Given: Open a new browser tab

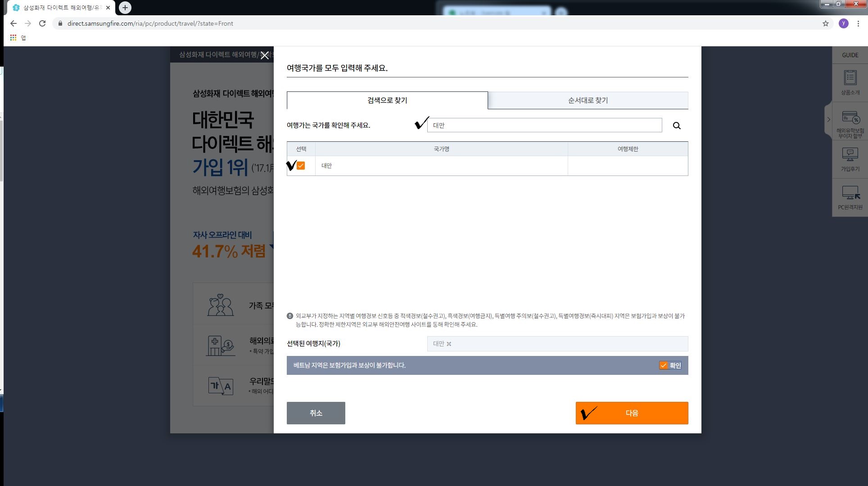Looking at the screenshot, I should (125, 8).
